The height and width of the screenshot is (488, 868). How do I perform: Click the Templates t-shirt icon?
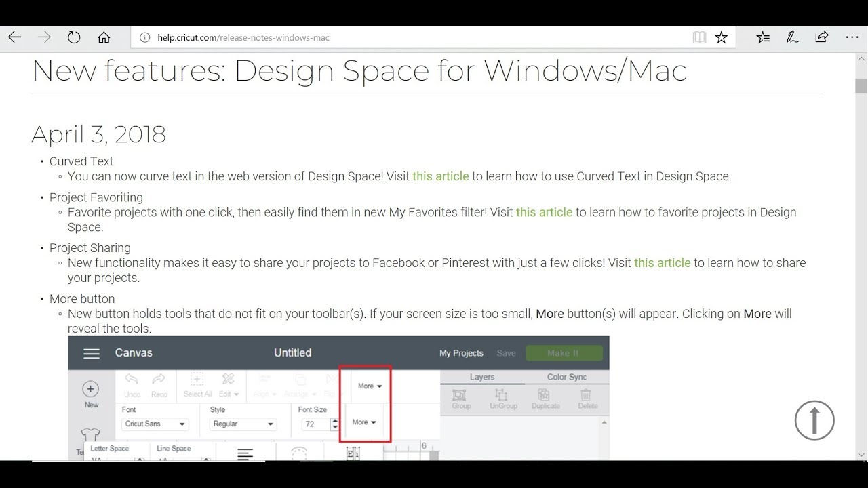pyautogui.click(x=90, y=435)
